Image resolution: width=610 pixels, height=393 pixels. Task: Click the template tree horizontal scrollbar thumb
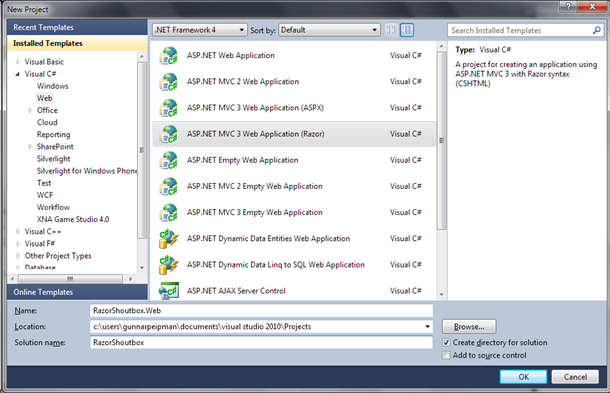pos(70,279)
